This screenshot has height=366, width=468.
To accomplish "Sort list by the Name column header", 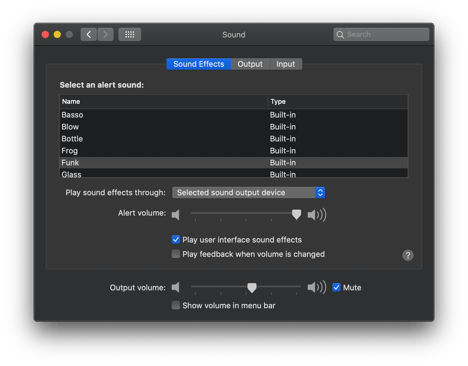I will (x=163, y=102).
